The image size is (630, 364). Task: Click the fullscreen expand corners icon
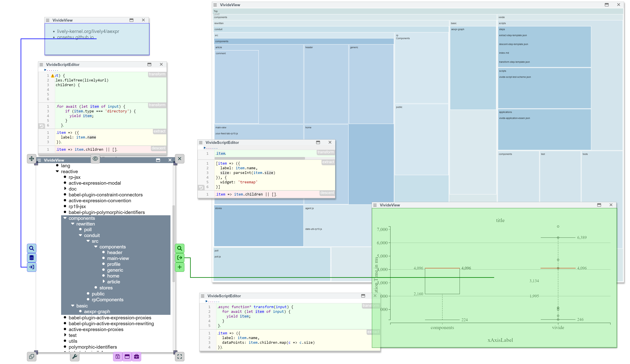click(x=180, y=356)
